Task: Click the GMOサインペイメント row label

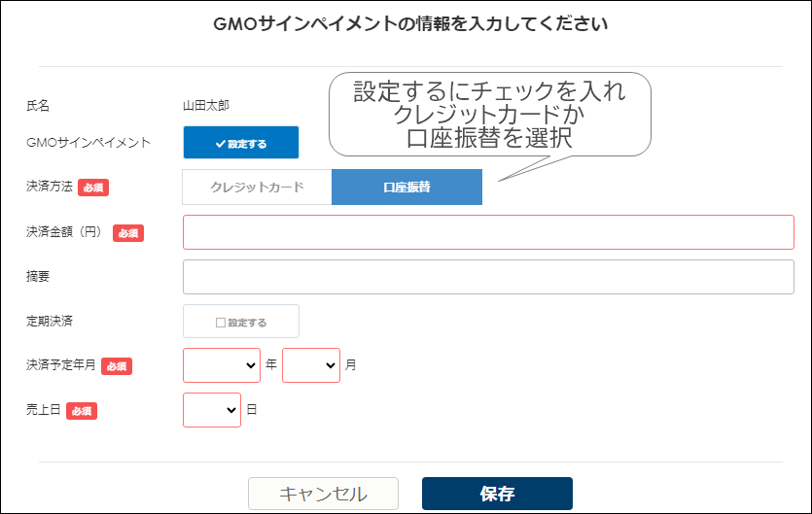Action: click(88, 143)
